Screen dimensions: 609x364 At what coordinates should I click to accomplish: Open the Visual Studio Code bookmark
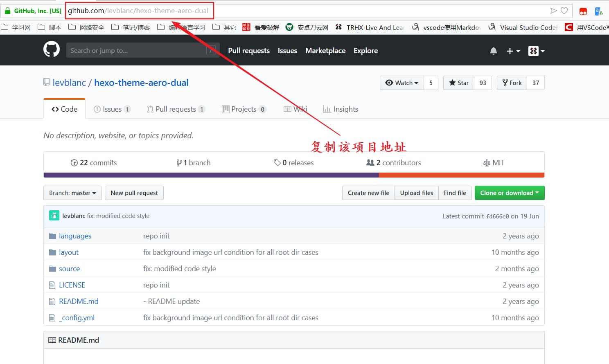coord(523,27)
